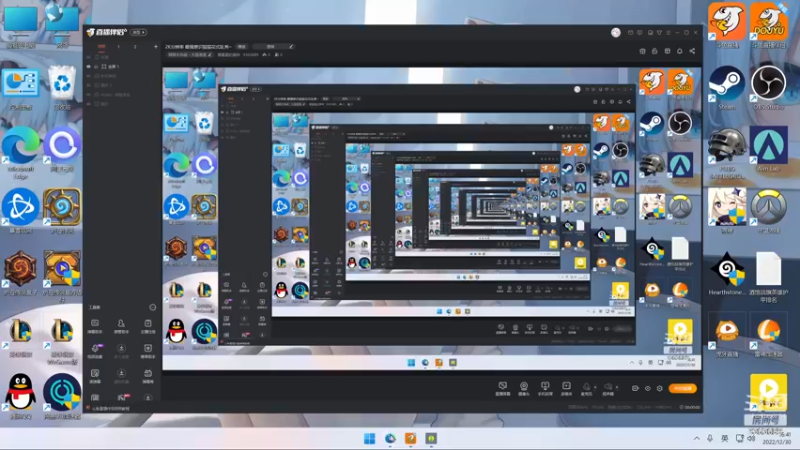Select the Overwatch desktop shortcut

click(768, 211)
